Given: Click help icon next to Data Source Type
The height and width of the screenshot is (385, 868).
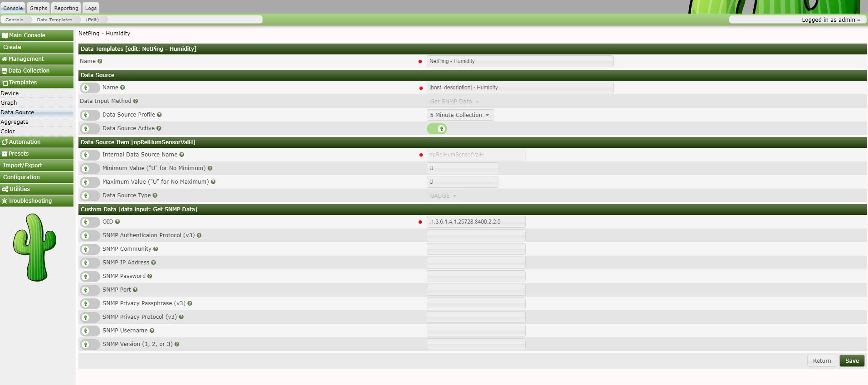Looking at the screenshot, I should click(155, 195).
